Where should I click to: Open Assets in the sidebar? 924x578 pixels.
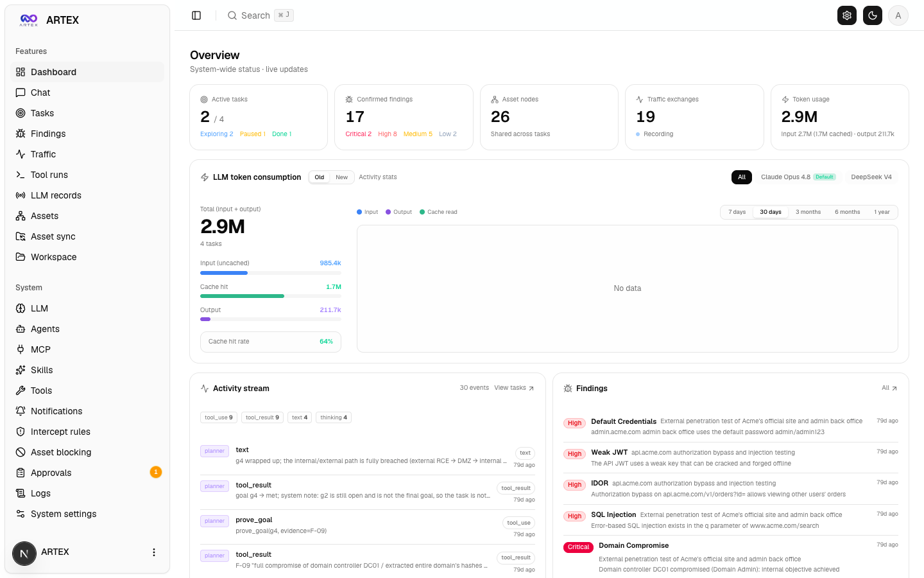point(87,216)
